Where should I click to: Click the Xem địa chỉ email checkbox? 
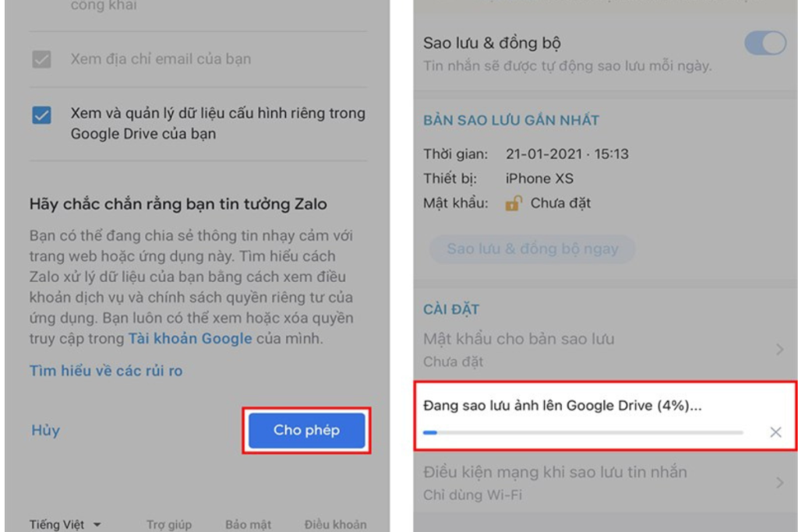[41, 59]
